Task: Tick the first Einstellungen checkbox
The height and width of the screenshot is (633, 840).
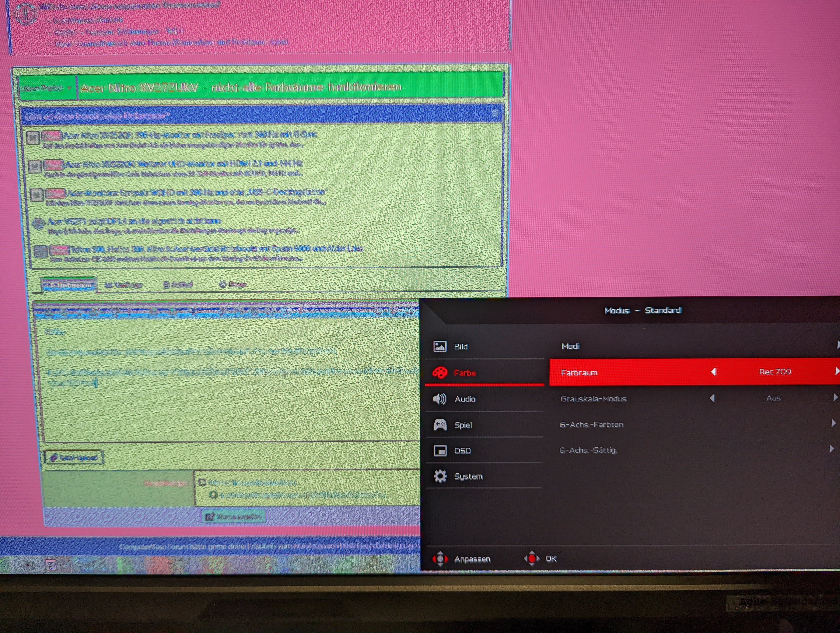Action: [x=202, y=482]
